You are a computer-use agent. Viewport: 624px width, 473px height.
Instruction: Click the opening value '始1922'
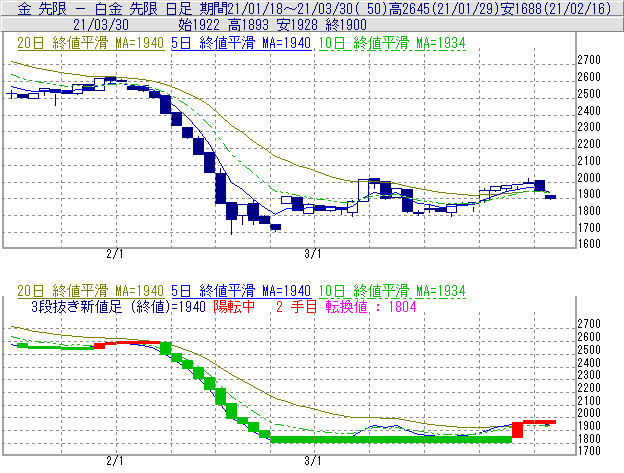click(199, 25)
